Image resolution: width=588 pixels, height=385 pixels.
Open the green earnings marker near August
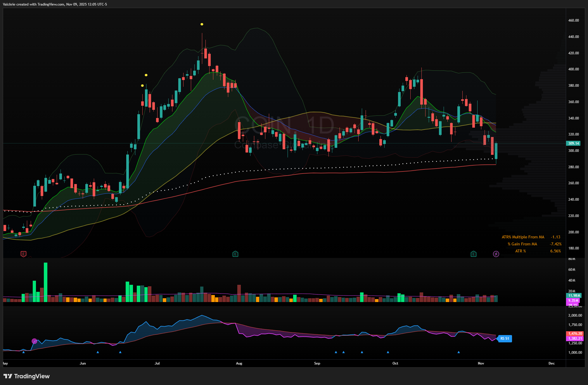pos(235,254)
